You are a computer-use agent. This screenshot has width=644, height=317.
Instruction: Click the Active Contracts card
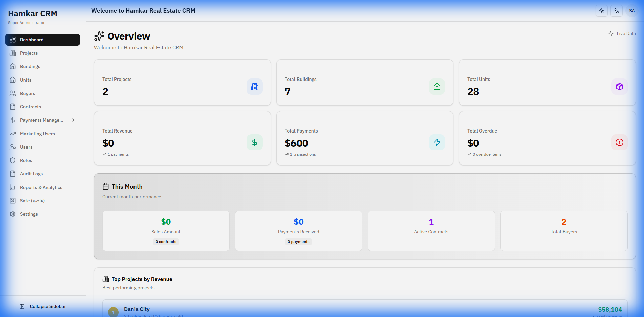click(x=431, y=231)
